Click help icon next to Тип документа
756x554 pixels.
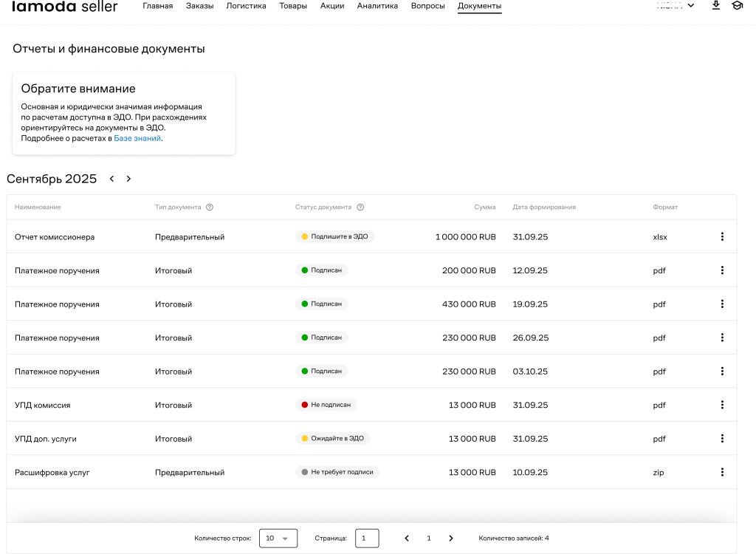pos(210,208)
